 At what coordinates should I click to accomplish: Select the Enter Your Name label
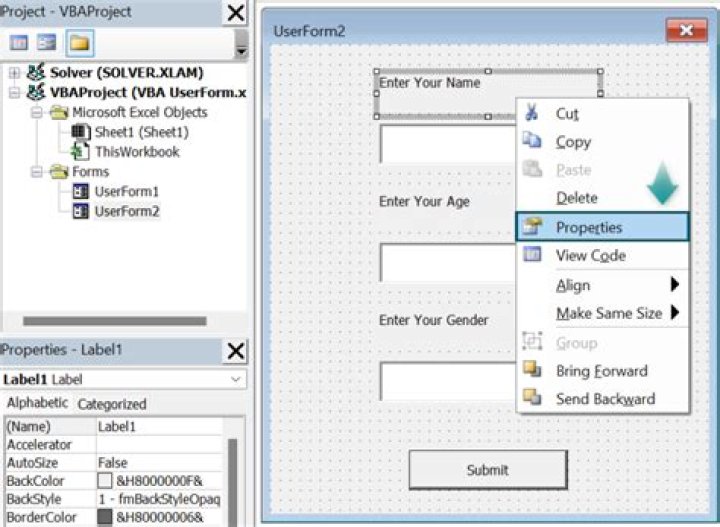pos(430,83)
